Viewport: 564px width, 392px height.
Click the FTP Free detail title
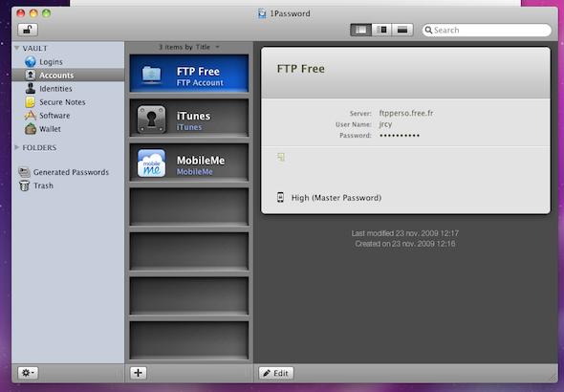[301, 69]
